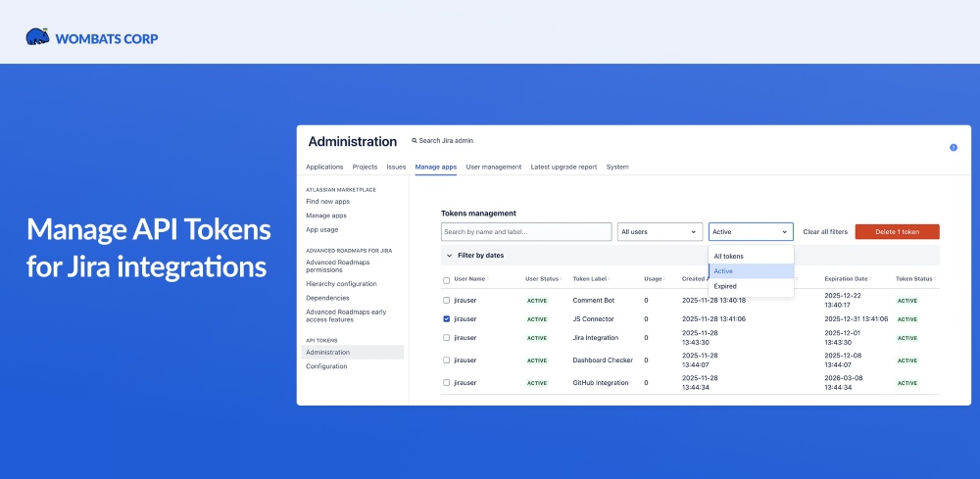Screen dimensions: 980x479
Task: Click the Search by name and label field
Action: pyautogui.click(x=526, y=232)
